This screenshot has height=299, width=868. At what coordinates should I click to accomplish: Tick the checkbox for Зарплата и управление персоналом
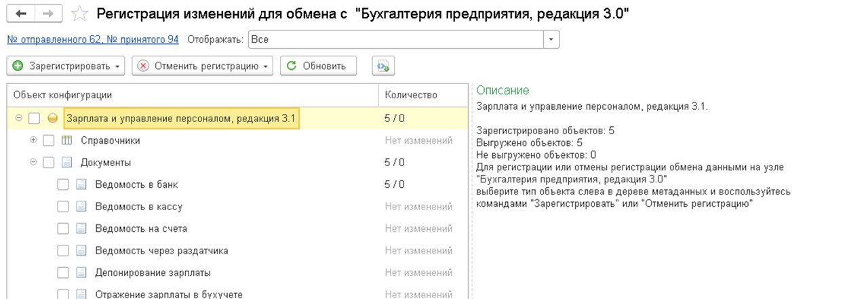pos(34,119)
